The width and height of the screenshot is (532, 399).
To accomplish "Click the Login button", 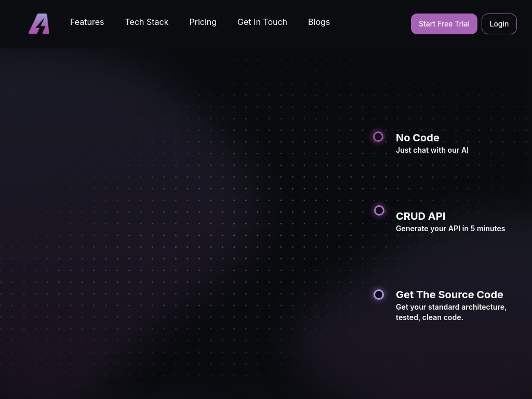I will click(499, 24).
